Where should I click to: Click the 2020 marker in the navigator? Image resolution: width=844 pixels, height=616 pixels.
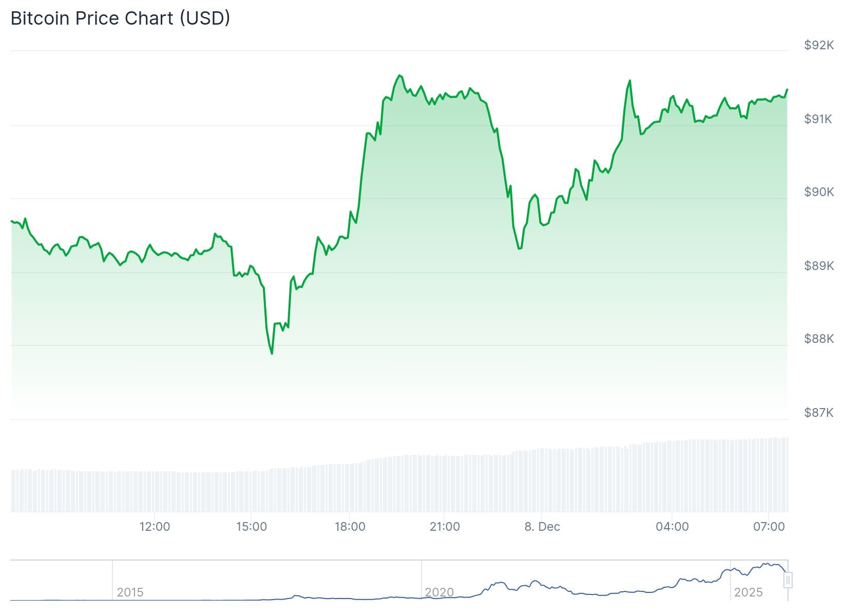(439, 592)
